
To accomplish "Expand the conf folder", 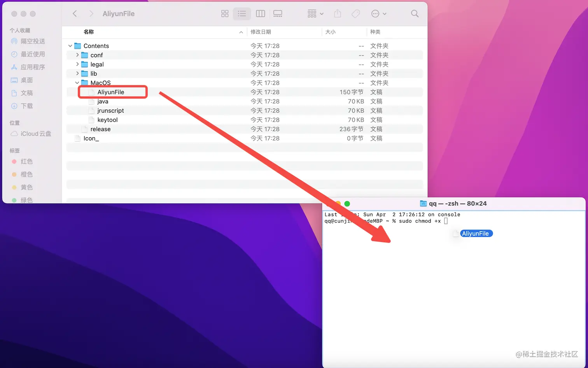I will click(x=77, y=55).
